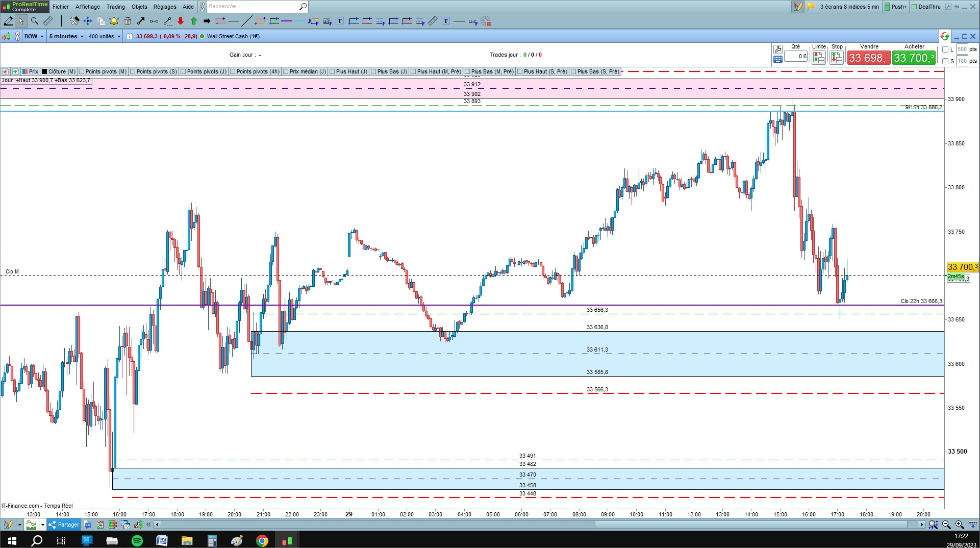Image resolution: width=980 pixels, height=548 pixels.
Task: Select the four-arrow move tool
Action: tap(88, 21)
